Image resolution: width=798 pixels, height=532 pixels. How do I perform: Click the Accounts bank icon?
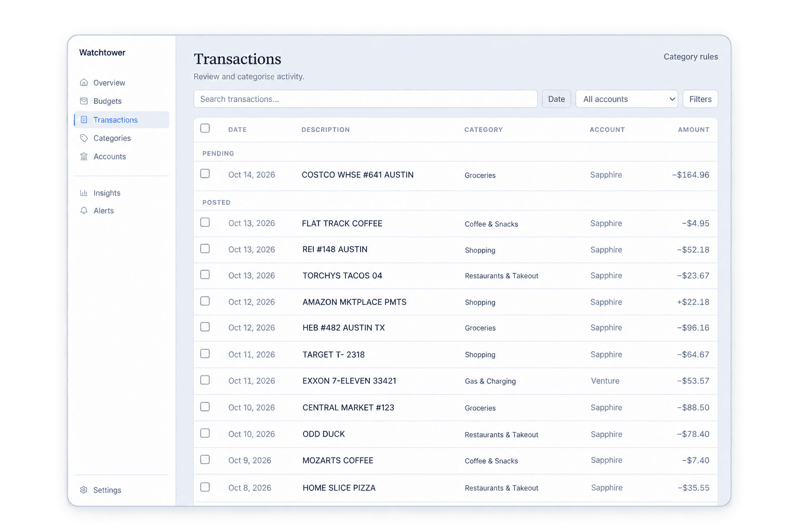pos(84,156)
